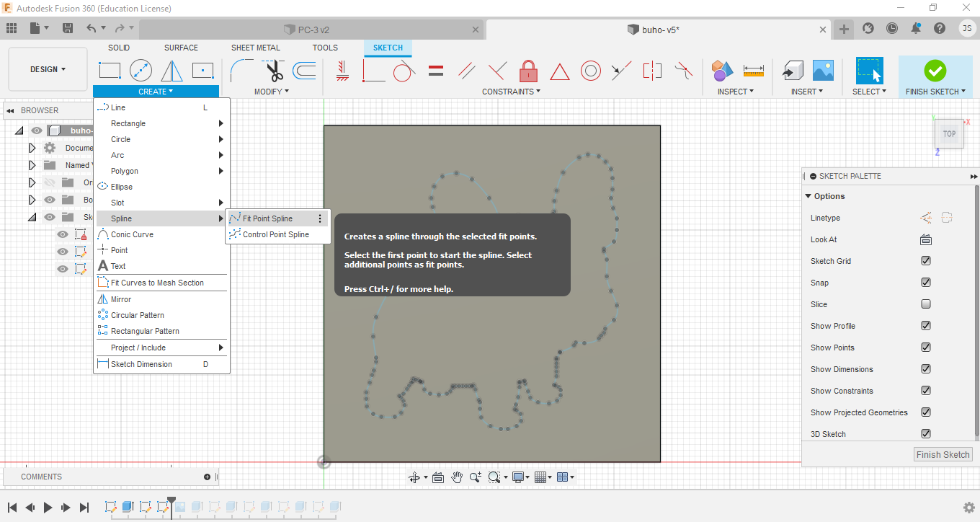Screen dimensions: 980x522
Task: Open the Measure ruler tool
Action: pos(753,71)
